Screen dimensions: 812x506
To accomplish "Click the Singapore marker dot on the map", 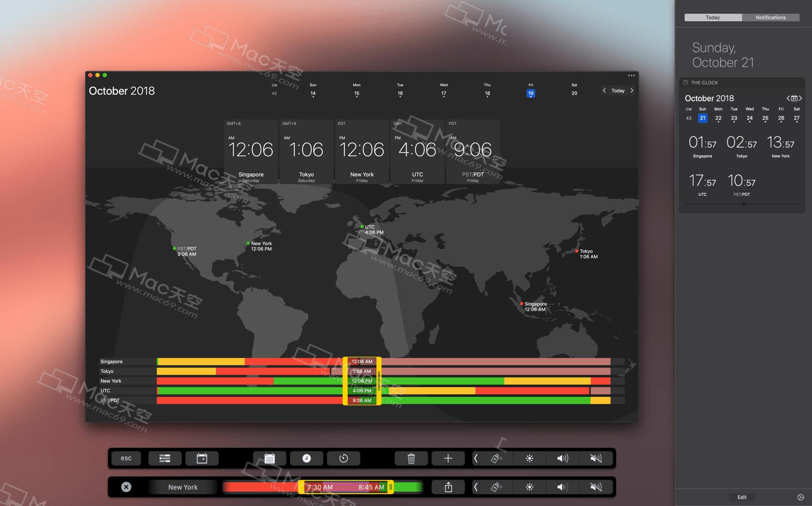I will 522,304.
